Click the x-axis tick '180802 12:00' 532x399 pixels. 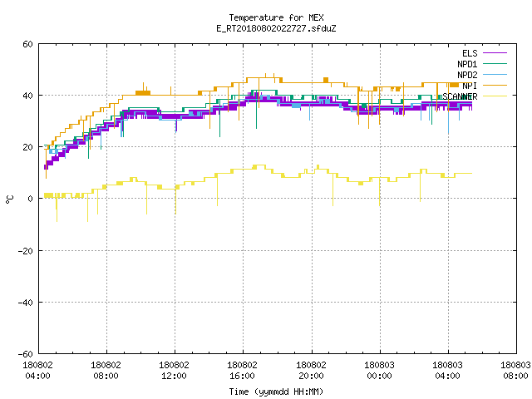coord(174,371)
